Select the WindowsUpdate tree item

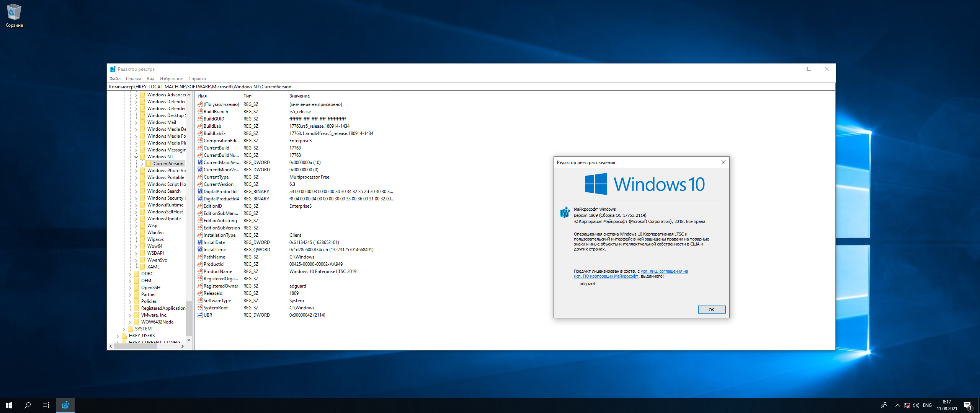tap(164, 219)
